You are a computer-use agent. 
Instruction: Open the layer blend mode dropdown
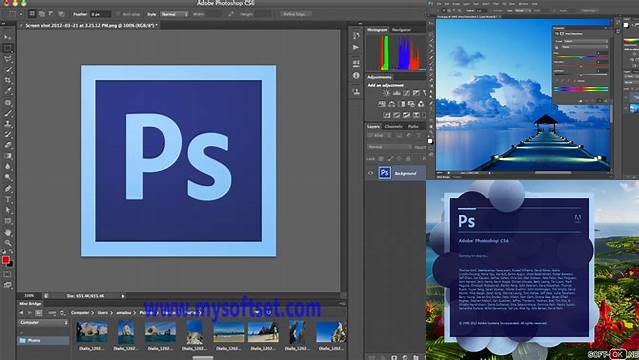(x=390, y=147)
